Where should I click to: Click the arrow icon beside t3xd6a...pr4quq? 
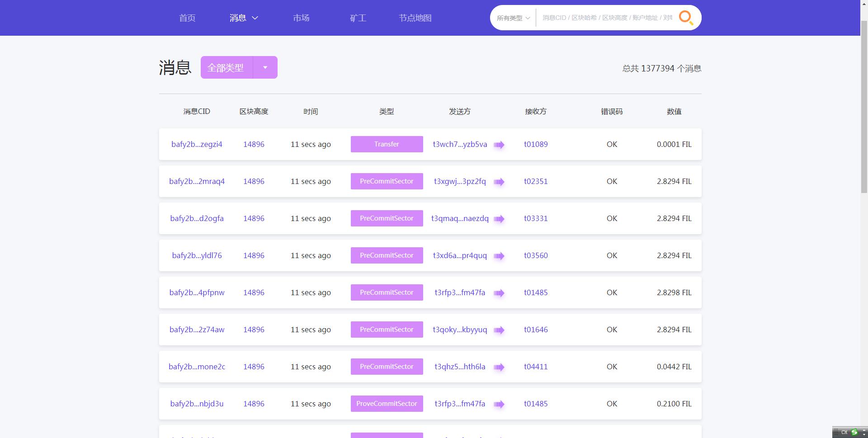click(499, 256)
